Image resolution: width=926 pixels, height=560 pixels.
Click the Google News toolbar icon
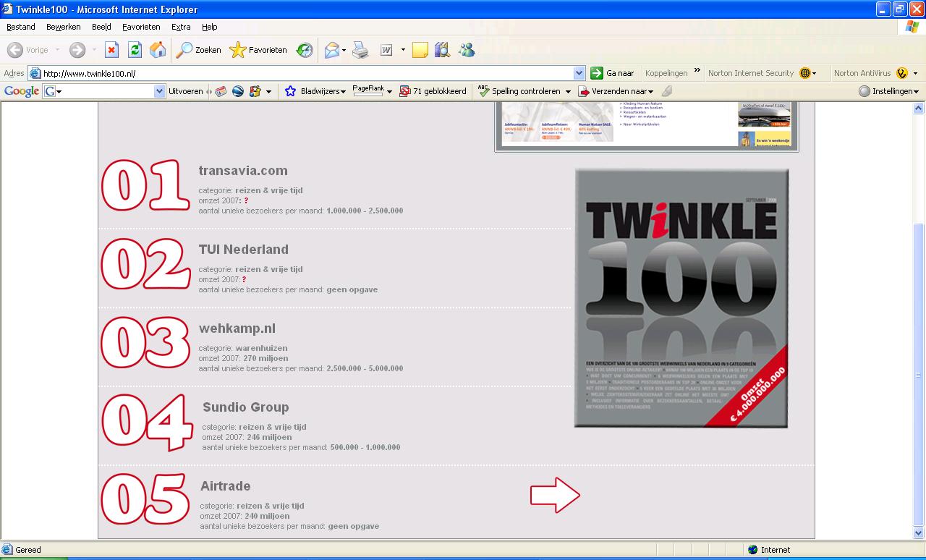pos(221,91)
